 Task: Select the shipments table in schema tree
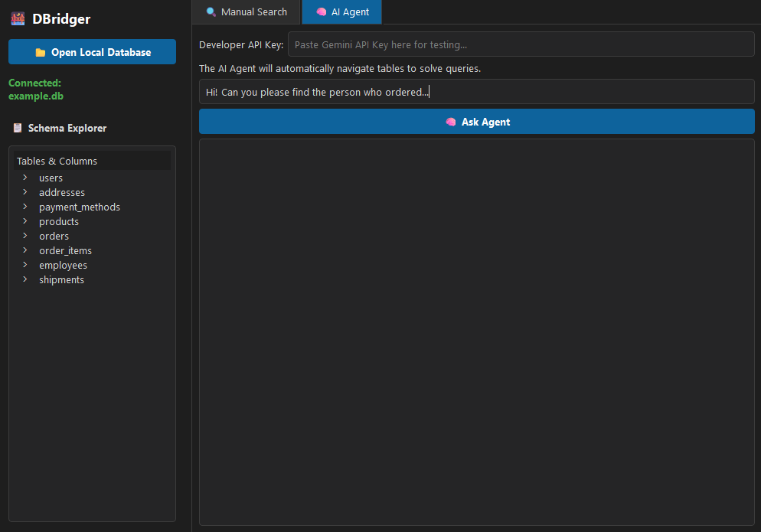coord(61,279)
